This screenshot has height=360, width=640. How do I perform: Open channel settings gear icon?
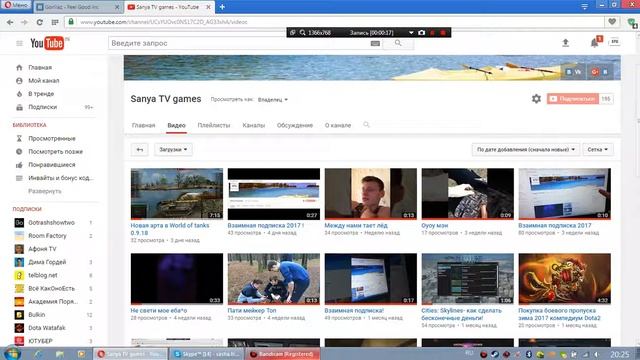pyautogui.click(x=536, y=99)
